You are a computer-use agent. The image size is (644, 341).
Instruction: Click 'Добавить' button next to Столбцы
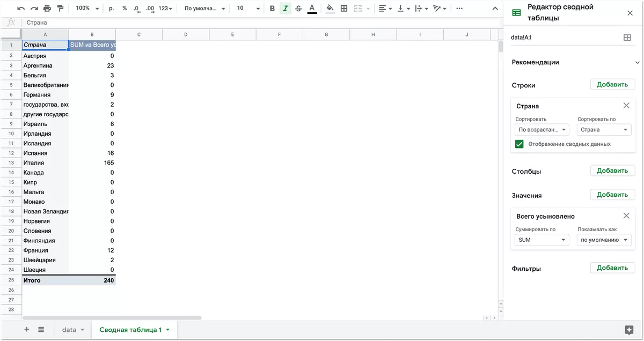click(x=612, y=171)
